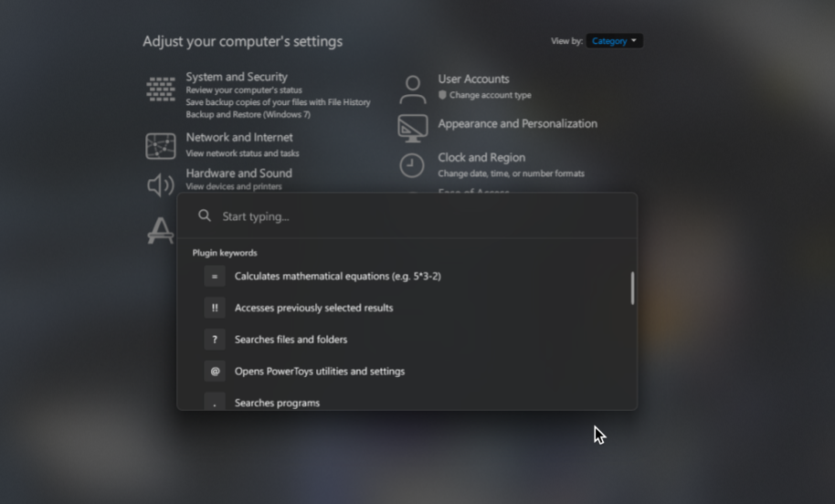Open the System and Security shield icon

(x=160, y=89)
